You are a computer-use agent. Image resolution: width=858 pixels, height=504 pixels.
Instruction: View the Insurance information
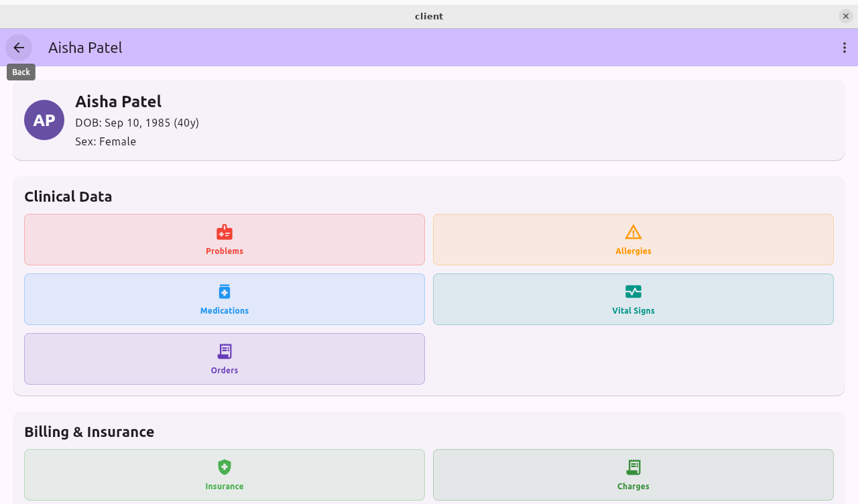tap(225, 475)
